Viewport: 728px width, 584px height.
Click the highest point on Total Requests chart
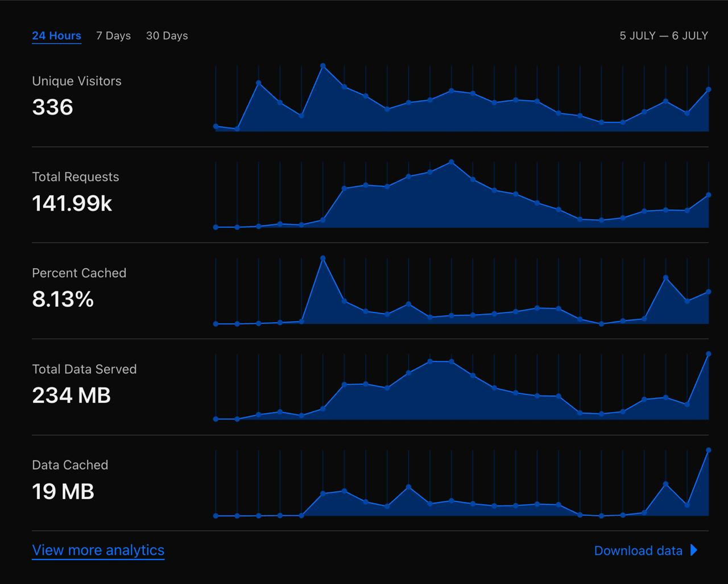[x=451, y=162]
